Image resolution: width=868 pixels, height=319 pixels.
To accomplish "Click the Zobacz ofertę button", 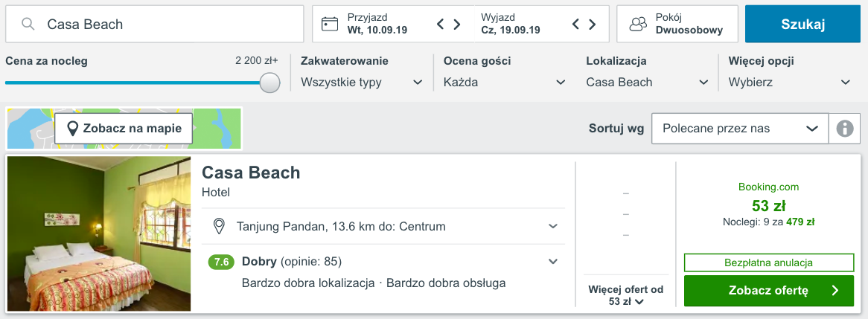I will point(768,291).
